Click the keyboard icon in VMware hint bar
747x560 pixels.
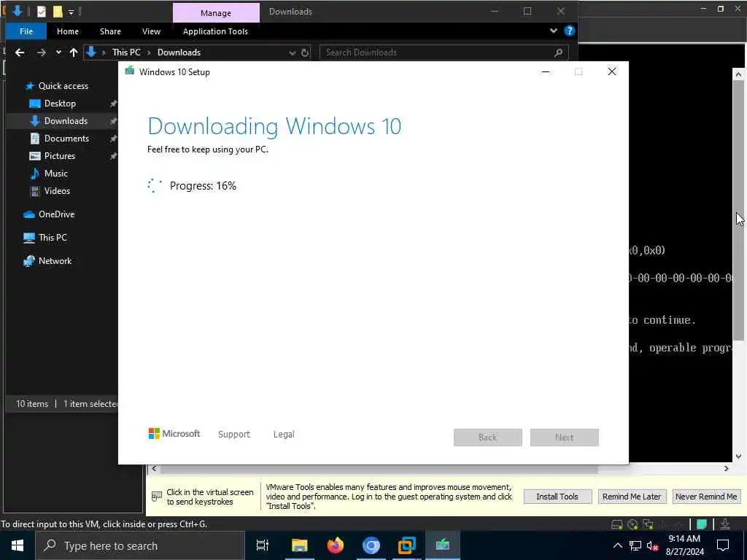[157, 497]
